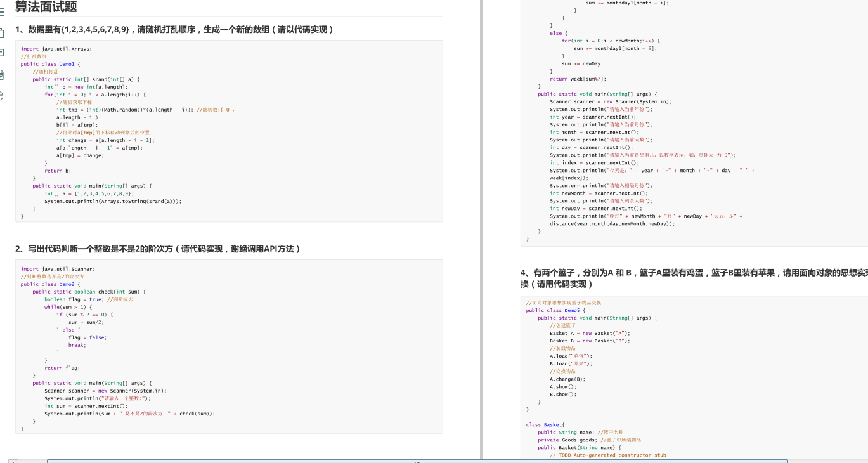Click question 4 heading about two baskets
Image resolution: width=868 pixels, height=463 pixels.
coord(694,278)
